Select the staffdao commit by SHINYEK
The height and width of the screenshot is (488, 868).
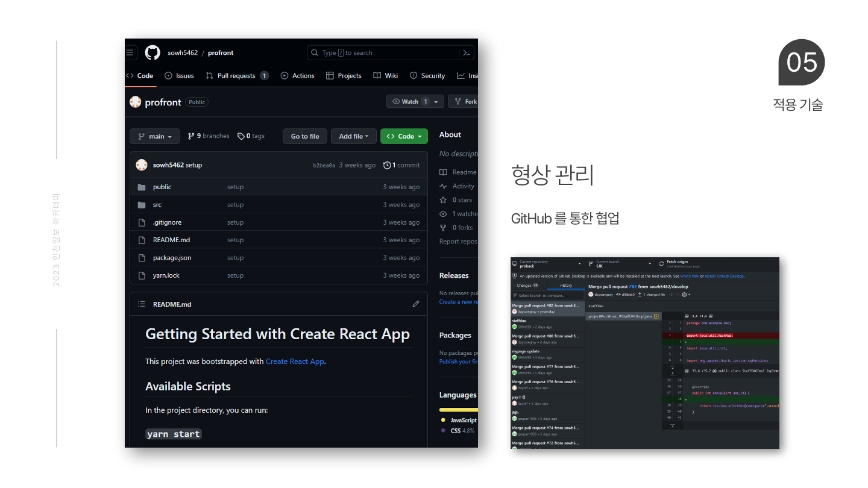click(548, 324)
